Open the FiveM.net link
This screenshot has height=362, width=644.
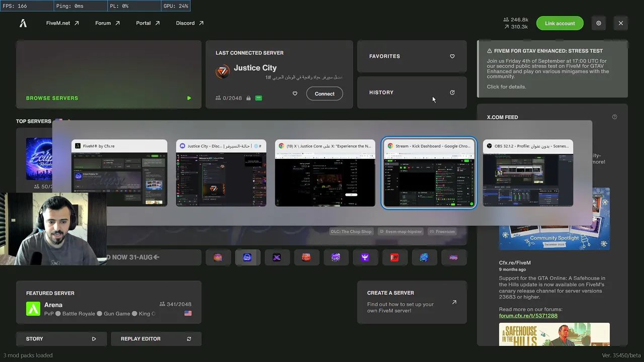point(62,23)
